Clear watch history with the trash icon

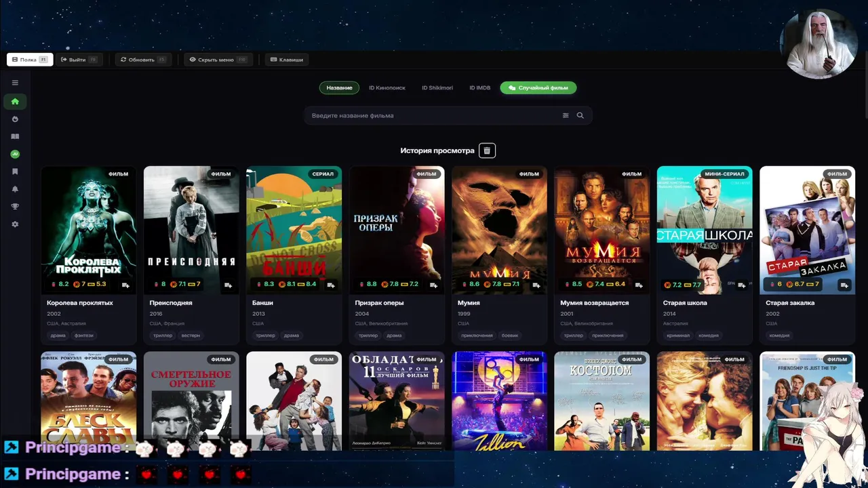click(x=487, y=150)
